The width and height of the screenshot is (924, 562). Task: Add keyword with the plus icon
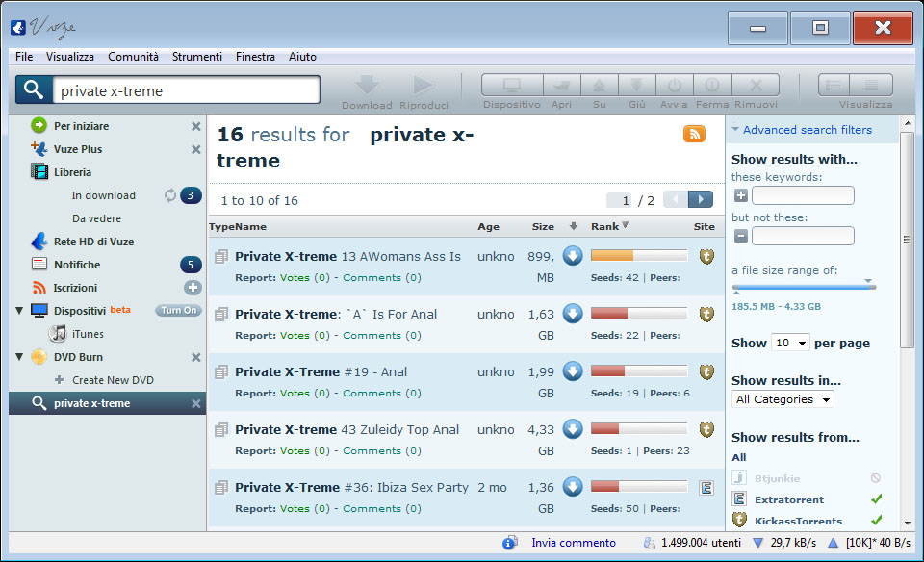(741, 195)
